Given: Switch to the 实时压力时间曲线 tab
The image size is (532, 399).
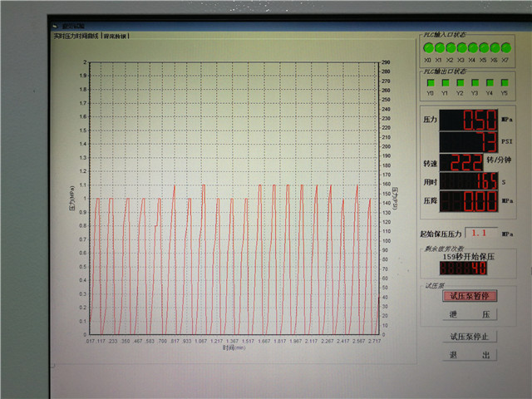Looking at the screenshot, I should point(76,36).
